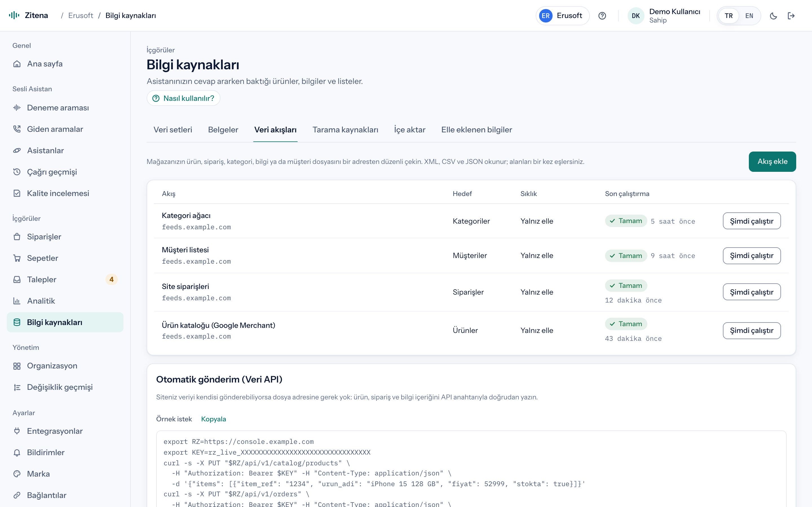This screenshot has height=507, width=812.
Task: Switch language to EN
Action: coord(749,16)
